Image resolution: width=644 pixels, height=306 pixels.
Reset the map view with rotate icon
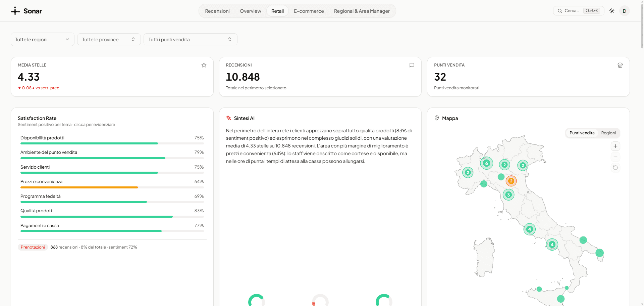[615, 168]
